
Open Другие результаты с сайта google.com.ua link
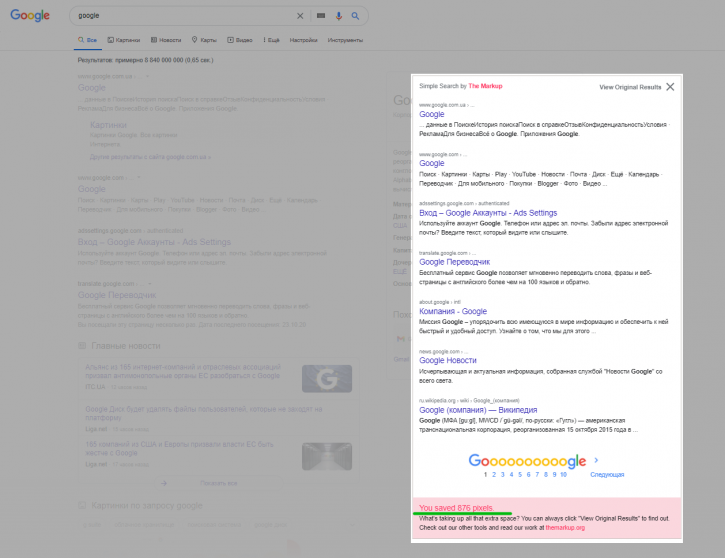[x=150, y=157]
